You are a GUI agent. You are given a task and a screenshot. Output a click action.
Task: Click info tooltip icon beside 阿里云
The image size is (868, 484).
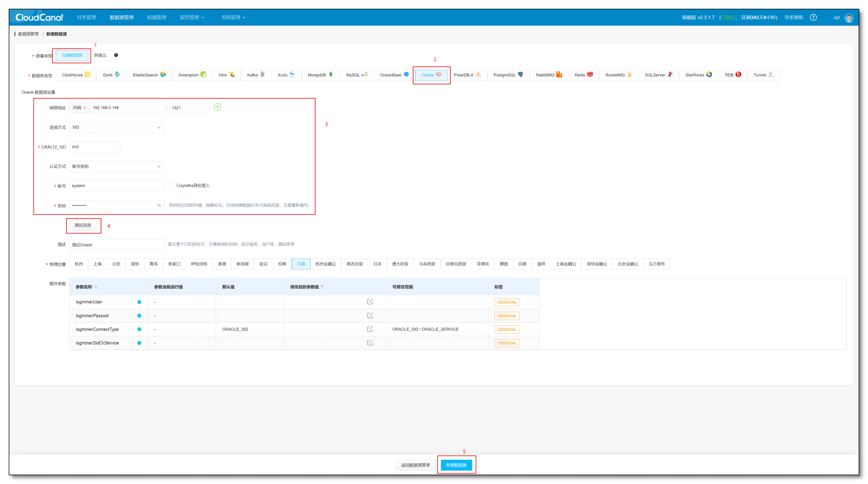pyautogui.click(x=116, y=55)
